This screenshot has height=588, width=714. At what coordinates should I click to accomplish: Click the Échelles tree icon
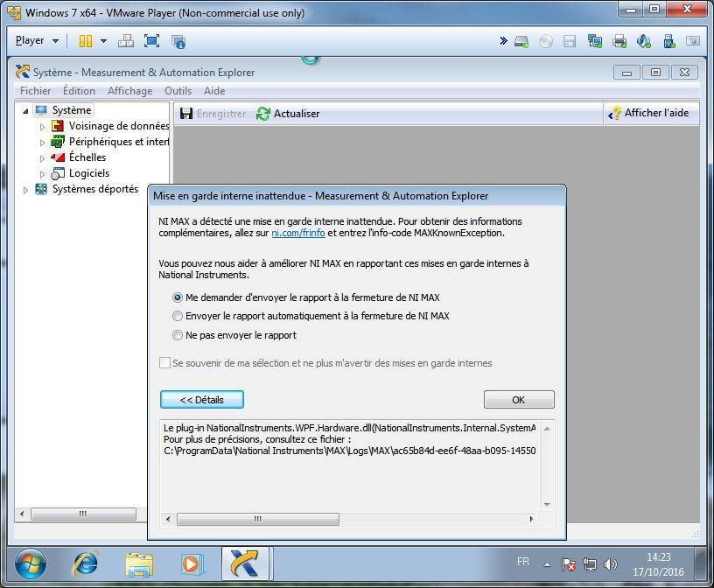pos(58,157)
